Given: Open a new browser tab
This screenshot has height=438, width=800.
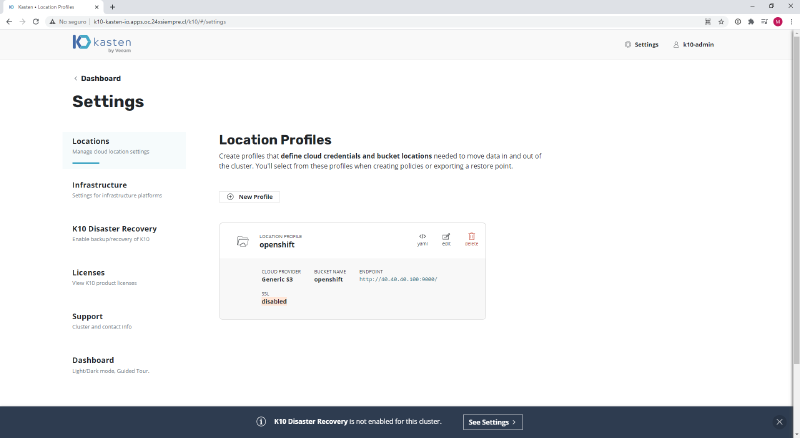Looking at the screenshot, I should click(112, 7).
